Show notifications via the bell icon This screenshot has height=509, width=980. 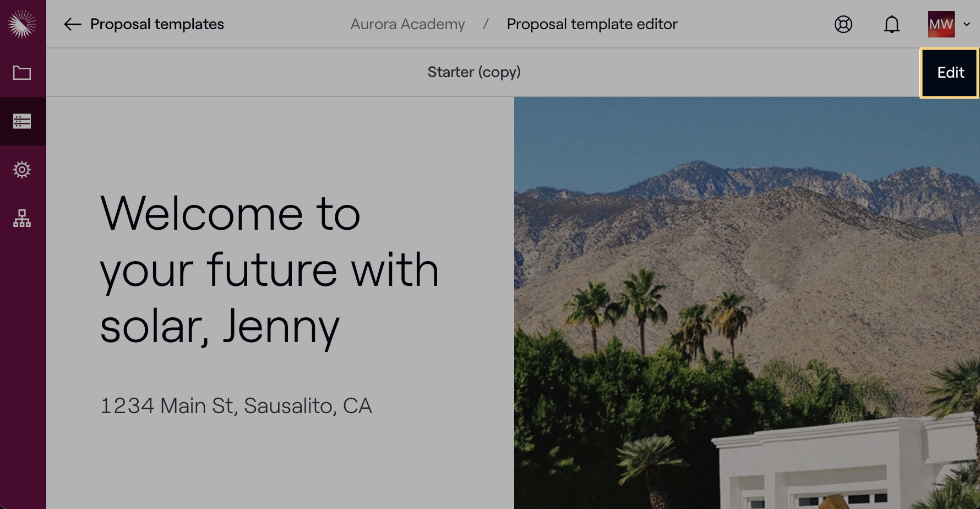point(891,24)
